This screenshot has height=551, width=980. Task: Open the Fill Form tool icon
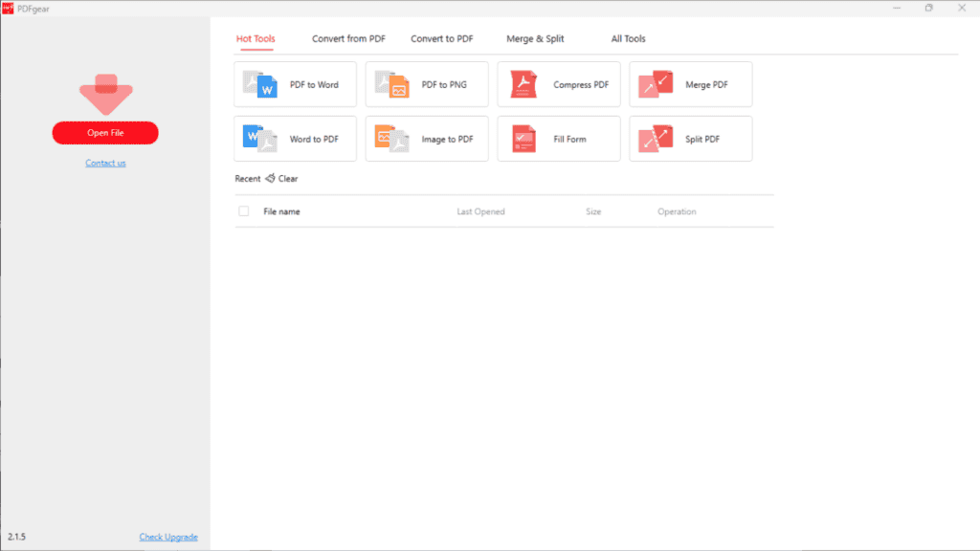click(523, 139)
